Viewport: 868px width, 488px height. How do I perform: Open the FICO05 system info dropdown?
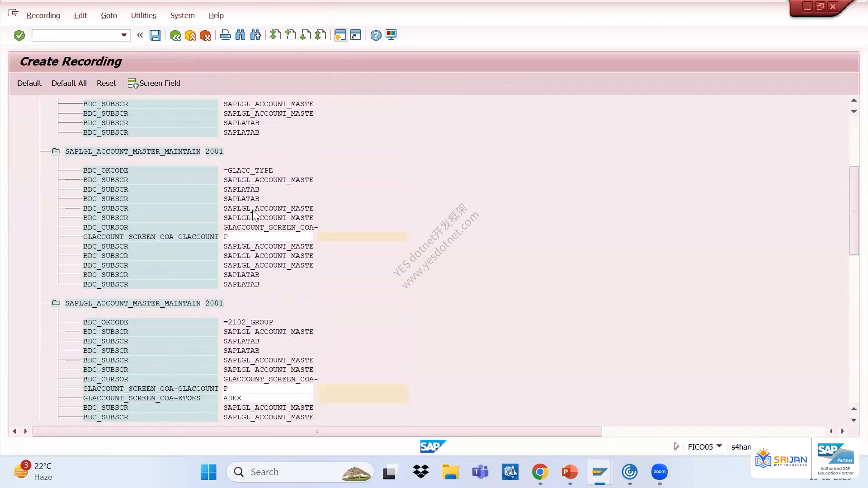point(719,446)
